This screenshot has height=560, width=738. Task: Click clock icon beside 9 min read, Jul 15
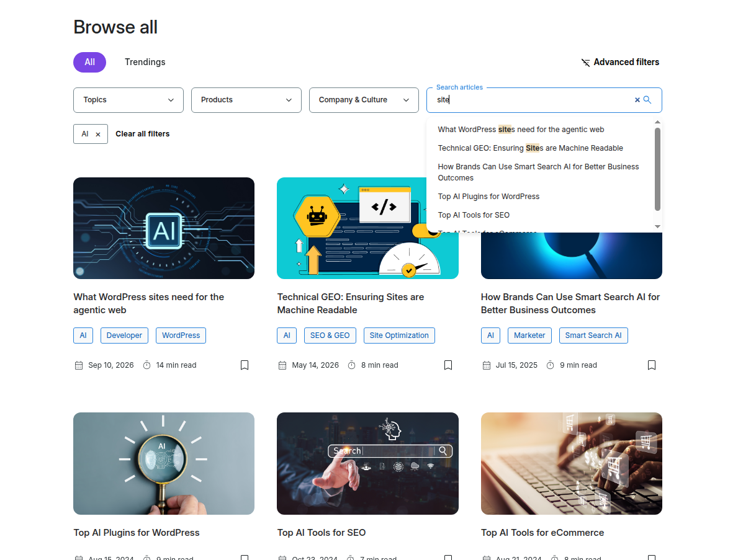point(550,365)
